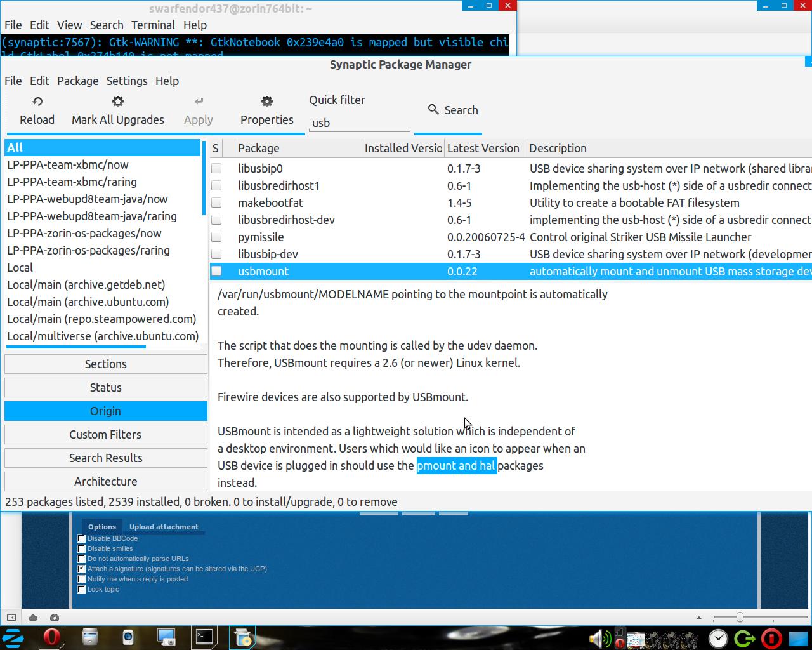The height and width of the screenshot is (650, 812).
Task: Open the file manager taskbar icon
Action: 90,637
